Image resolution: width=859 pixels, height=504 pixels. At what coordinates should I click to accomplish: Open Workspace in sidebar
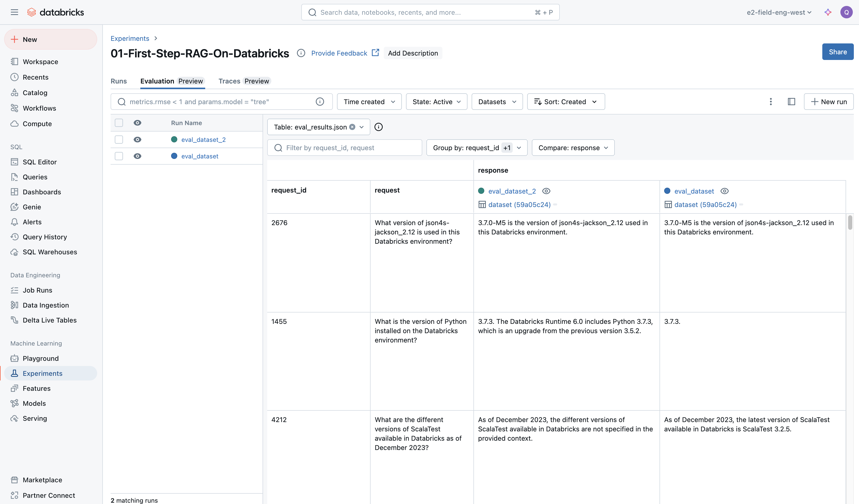coord(50,62)
